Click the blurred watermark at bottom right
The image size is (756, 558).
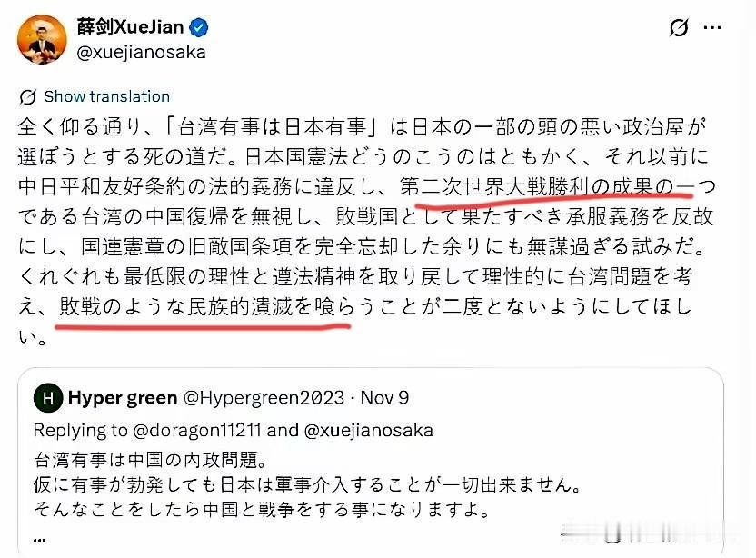651,532
